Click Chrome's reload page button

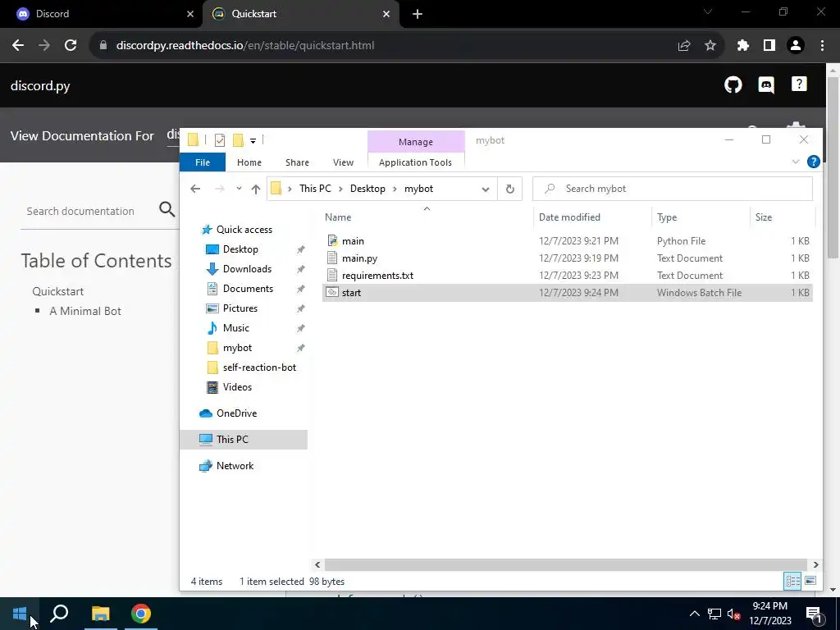pyautogui.click(x=71, y=46)
